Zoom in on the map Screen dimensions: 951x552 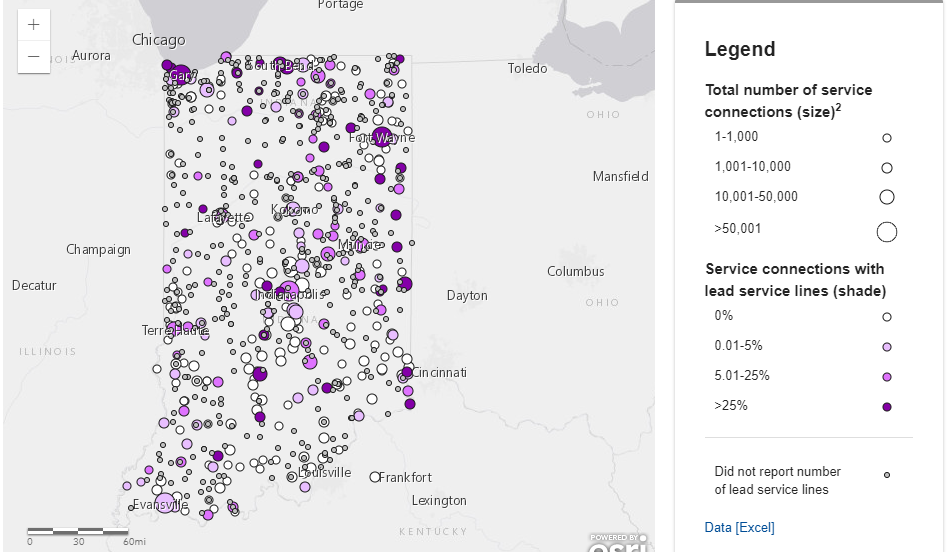[34, 25]
